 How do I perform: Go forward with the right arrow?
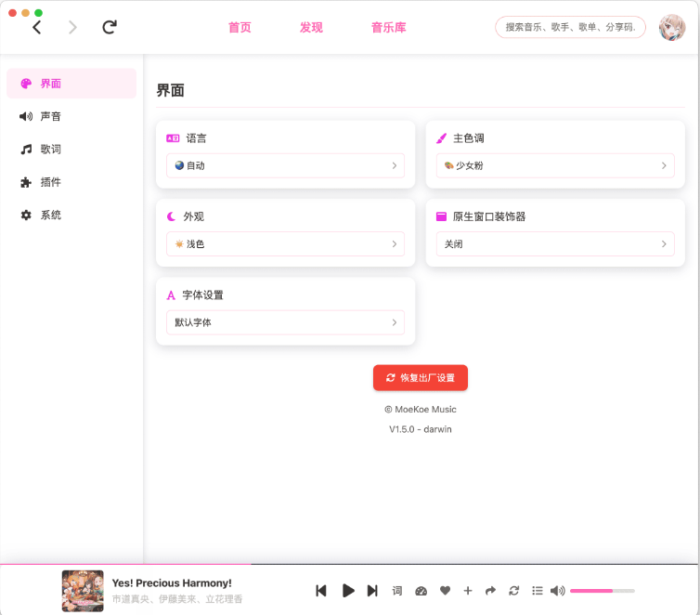(x=72, y=27)
